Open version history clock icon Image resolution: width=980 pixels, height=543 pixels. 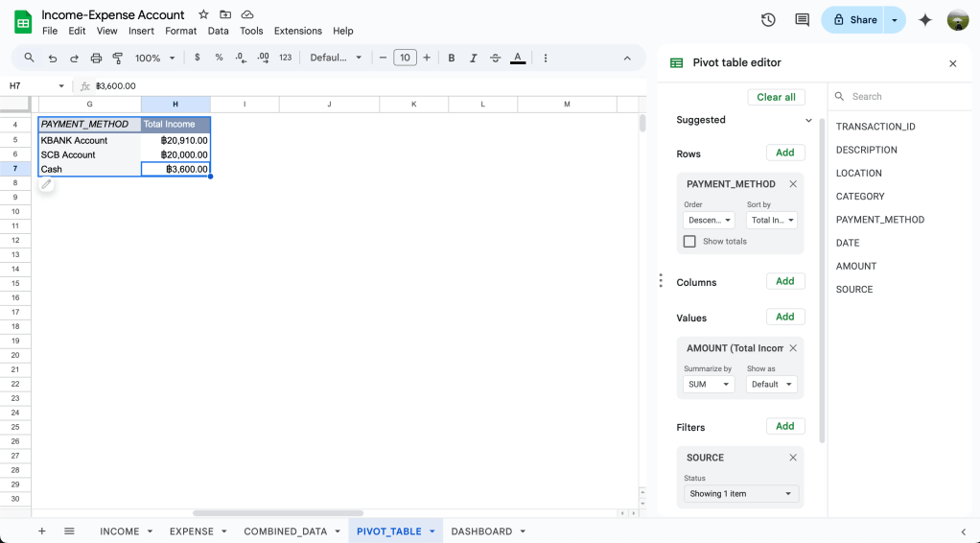click(768, 20)
